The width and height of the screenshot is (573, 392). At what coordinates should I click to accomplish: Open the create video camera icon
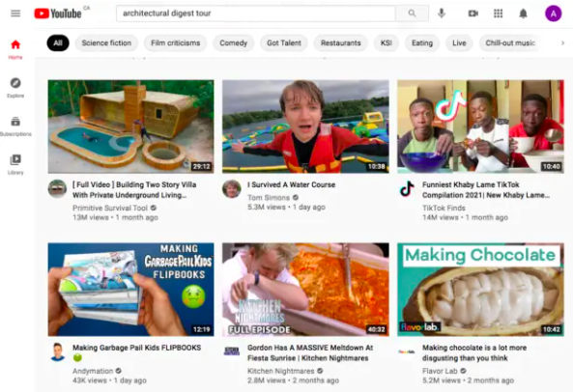coord(473,14)
